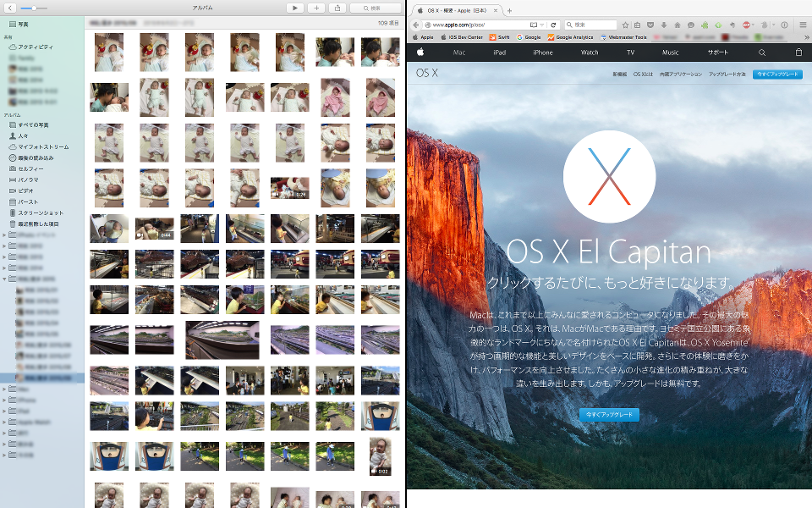Click the Apple logo in site navigation
The width and height of the screenshot is (812, 508).
click(420, 52)
